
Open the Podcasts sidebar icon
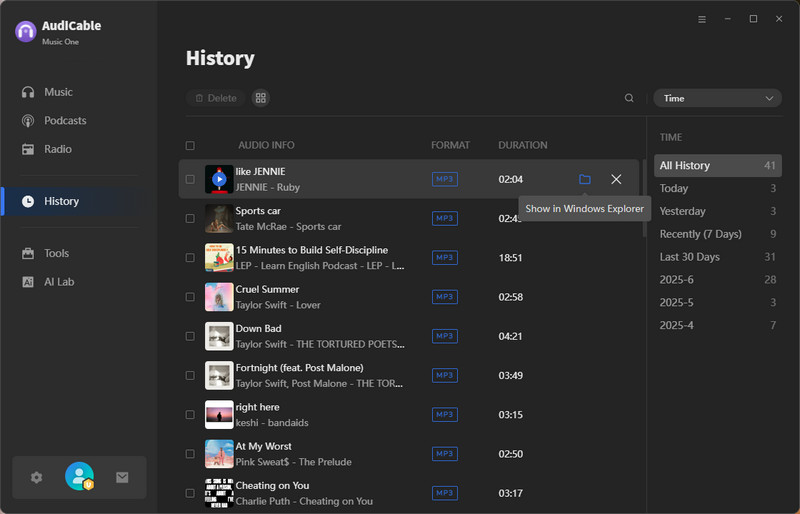[28, 120]
